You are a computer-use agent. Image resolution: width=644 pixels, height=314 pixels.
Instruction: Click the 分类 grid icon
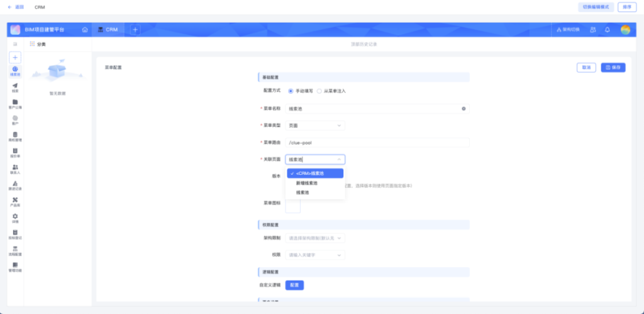(33, 44)
